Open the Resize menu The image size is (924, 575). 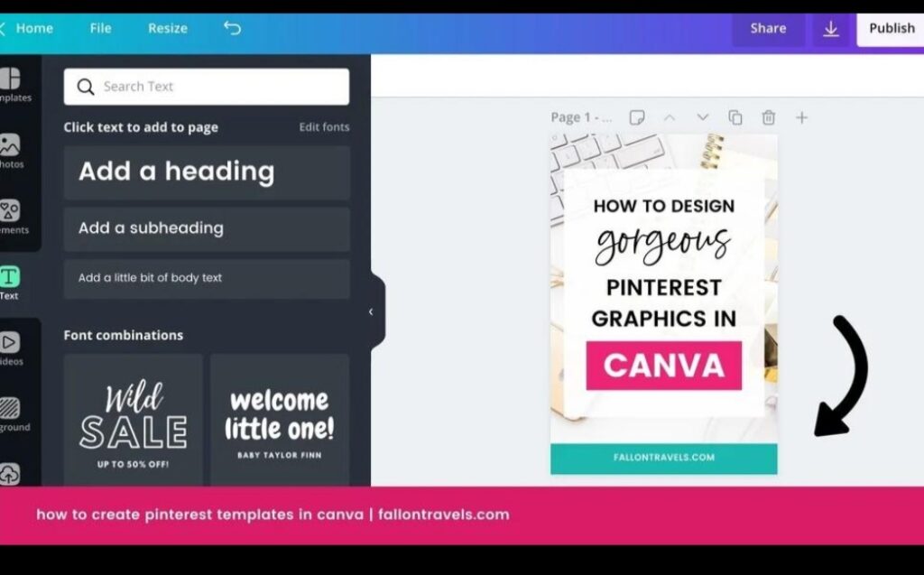coord(167,28)
